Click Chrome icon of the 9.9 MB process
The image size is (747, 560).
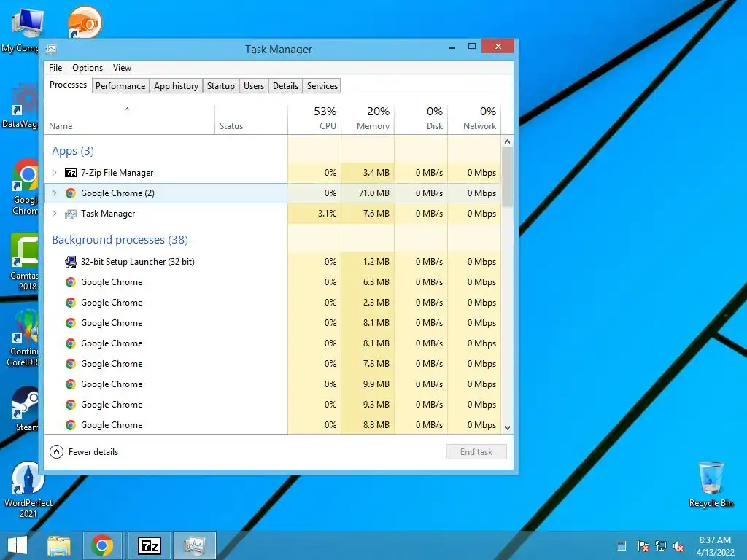[71, 384]
